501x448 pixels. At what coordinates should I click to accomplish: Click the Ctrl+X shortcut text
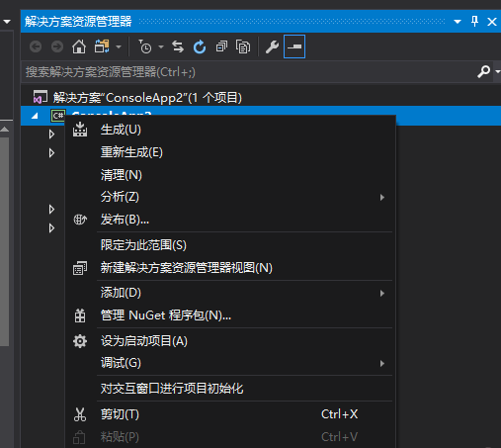tap(339, 414)
